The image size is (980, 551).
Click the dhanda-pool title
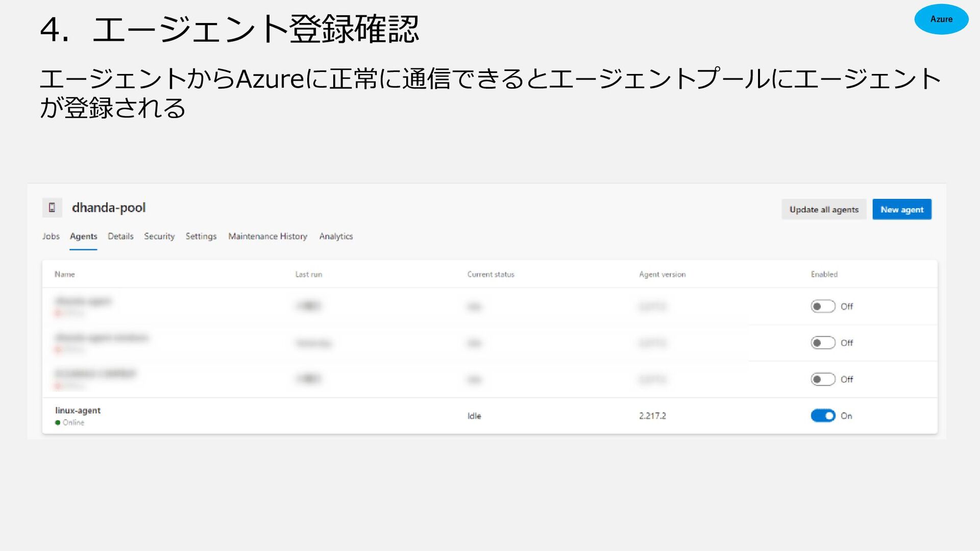pos(109,208)
